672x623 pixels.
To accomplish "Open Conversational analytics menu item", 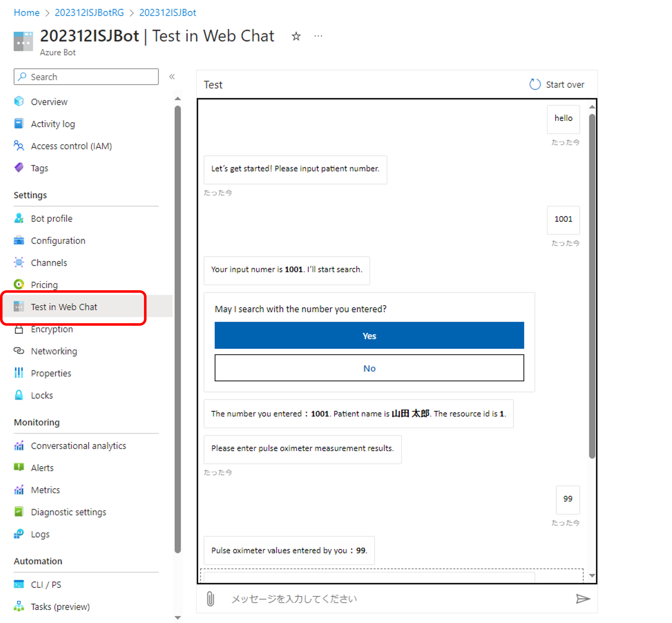I will click(78, 446).
